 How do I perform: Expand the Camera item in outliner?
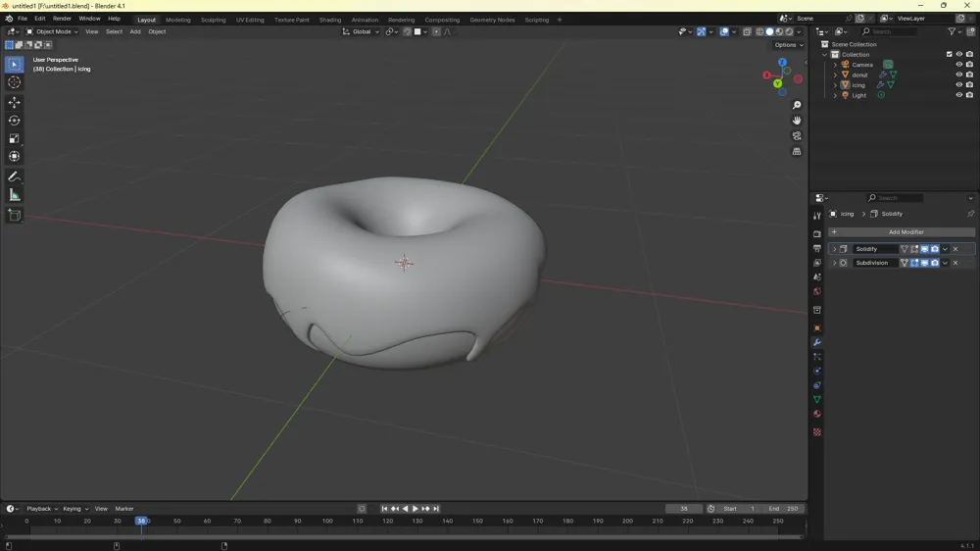pyautogui.click(x=836, y=65)
